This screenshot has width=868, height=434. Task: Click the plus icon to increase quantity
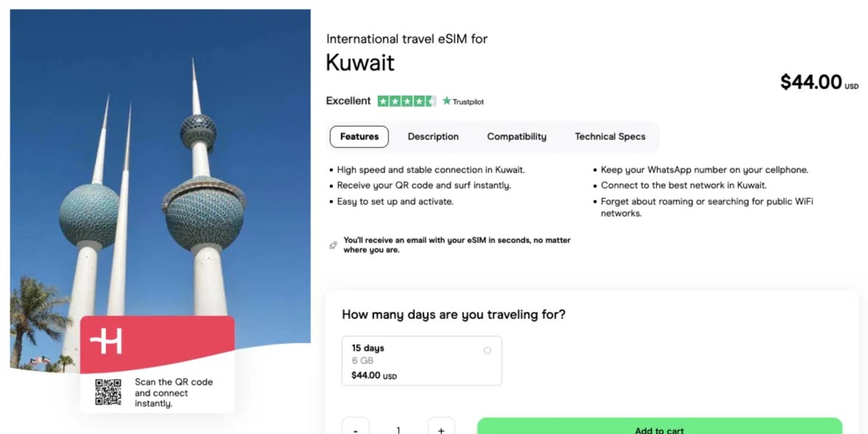441,427
